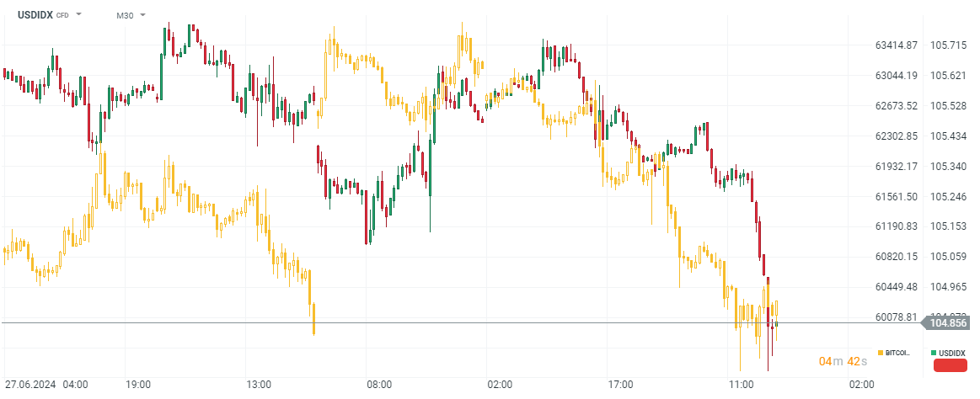Image resolution: width=980 pixels, height=399 pixels.
Task: Click the 61932.17 price axis label
Action: click(897, 166)
